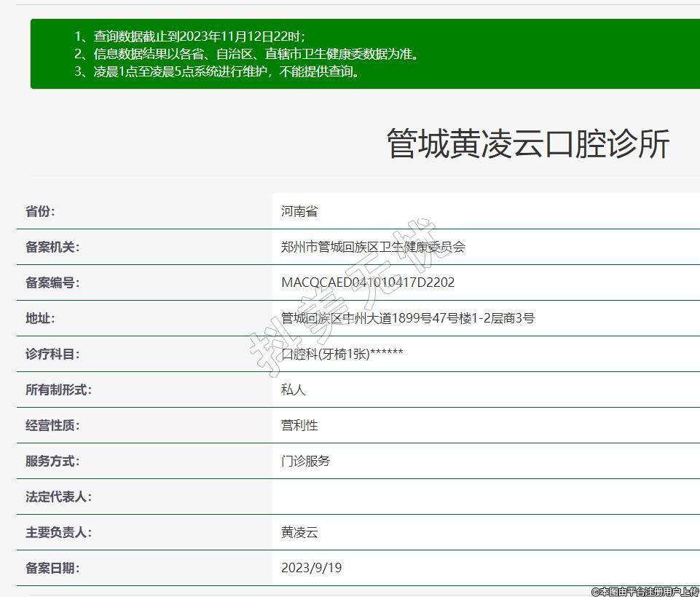Click the 法定代表人 field label

[58, 497]
